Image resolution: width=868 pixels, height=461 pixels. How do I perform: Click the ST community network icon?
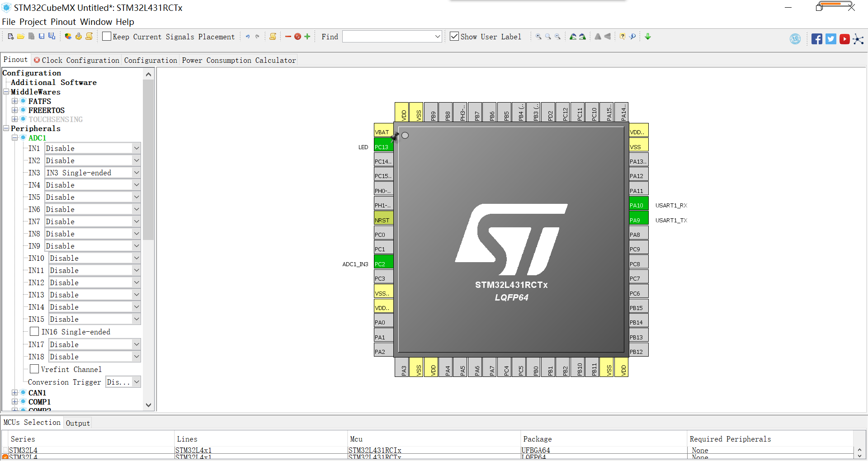[858, 39]
